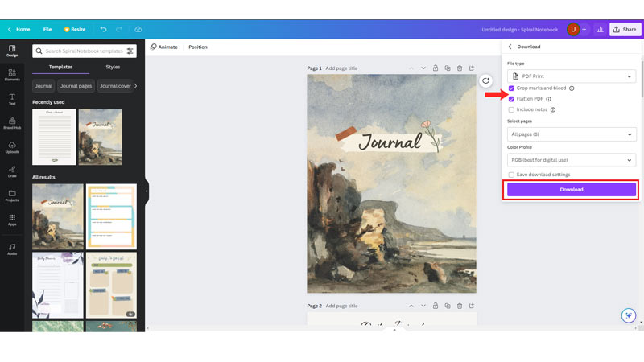Open the Elements panel
644x362 pixels.
(12, 75)
